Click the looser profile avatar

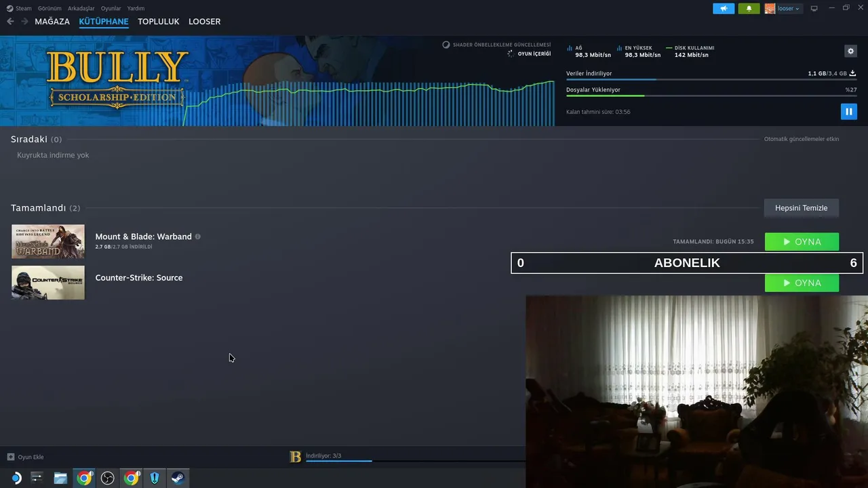(770, 8)
